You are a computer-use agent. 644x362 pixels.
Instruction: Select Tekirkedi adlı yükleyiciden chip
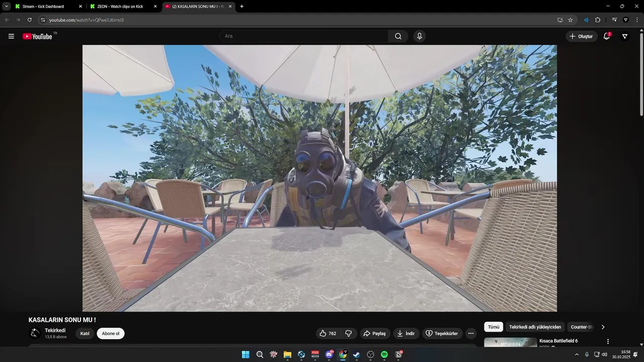pos(535,327)
